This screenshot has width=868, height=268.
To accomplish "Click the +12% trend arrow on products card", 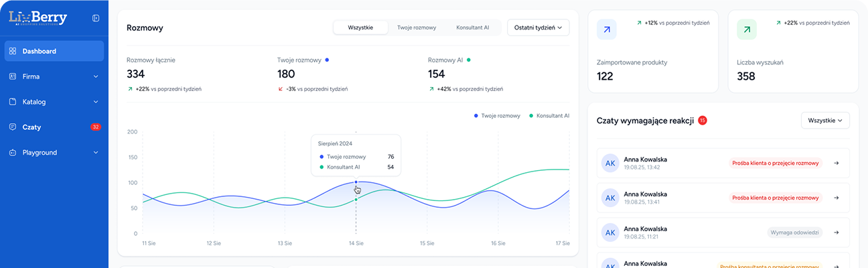I will 639,23.
